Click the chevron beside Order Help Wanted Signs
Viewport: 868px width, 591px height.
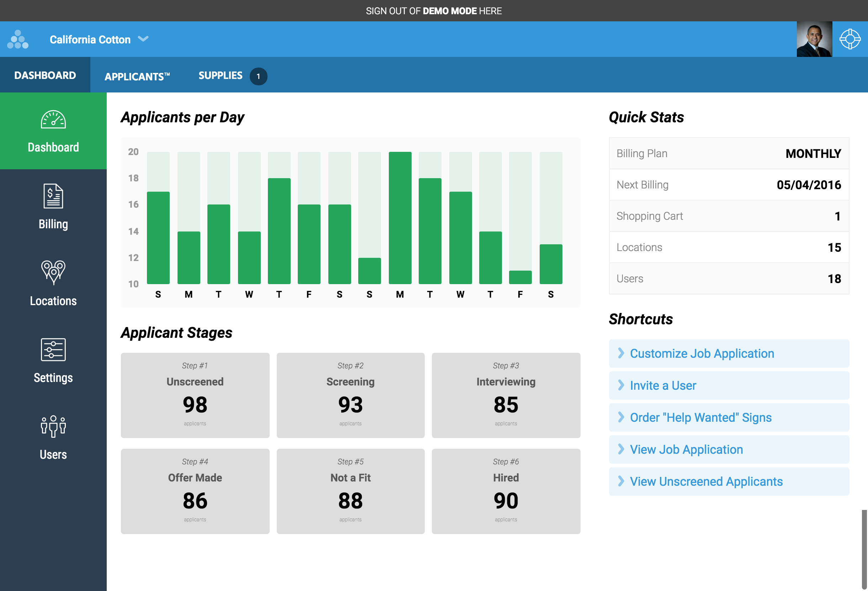(621, 417)
